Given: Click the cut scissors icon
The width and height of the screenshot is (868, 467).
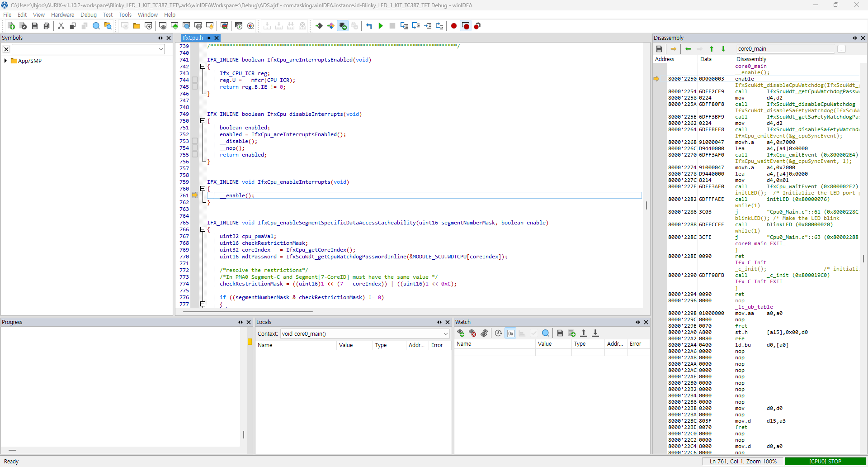Looking at the screenshot, I should tap(61, 26).
